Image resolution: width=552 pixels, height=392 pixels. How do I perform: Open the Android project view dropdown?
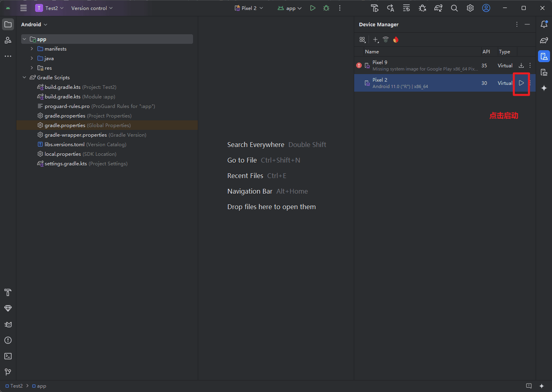[34, 24]
